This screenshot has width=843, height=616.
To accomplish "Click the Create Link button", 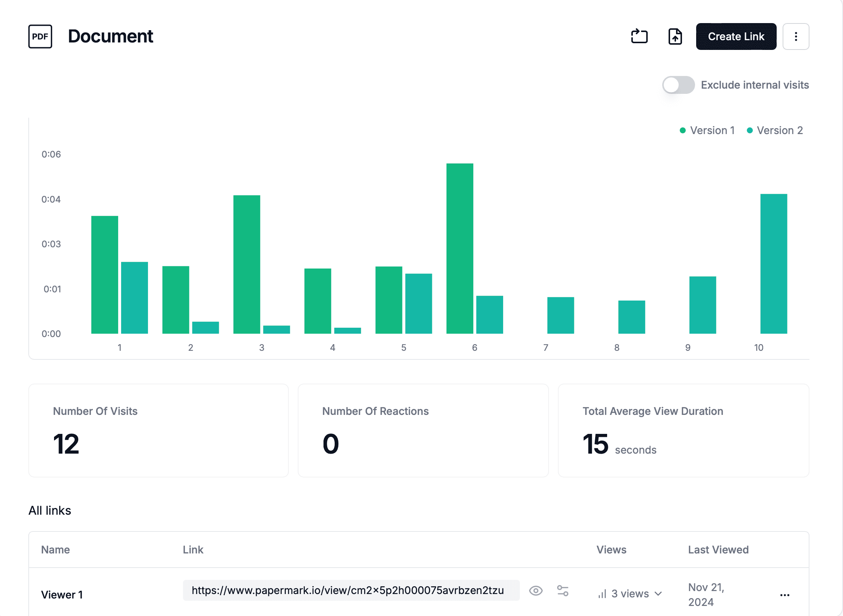I will 736,36.
